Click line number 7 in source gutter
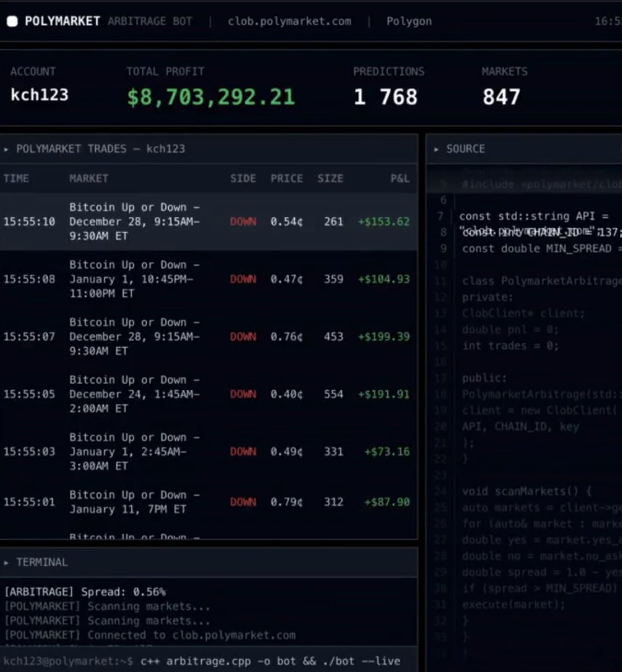This screenshot has height=672, width=622. coord(440,216)
